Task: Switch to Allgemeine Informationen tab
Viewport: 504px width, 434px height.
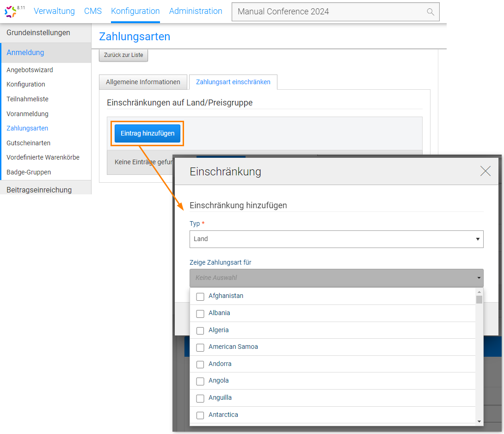Action: click(x=143, y=82)
